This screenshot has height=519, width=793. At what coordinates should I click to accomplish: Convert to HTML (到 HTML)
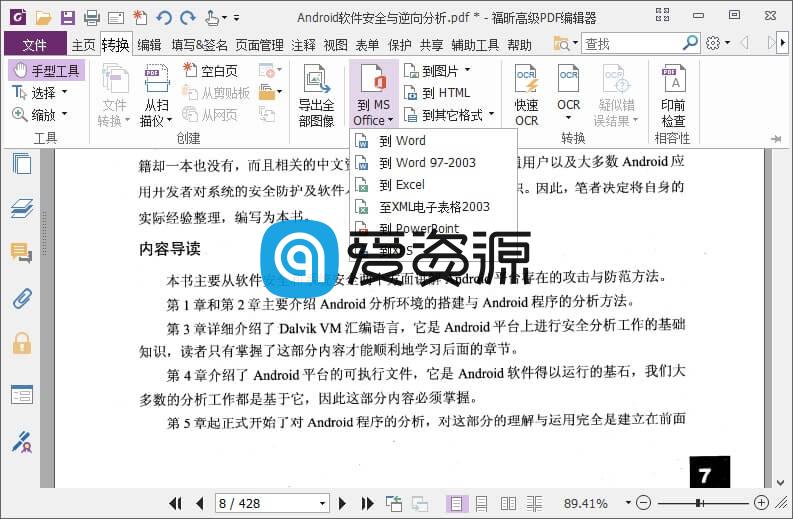tap(437, 93)
